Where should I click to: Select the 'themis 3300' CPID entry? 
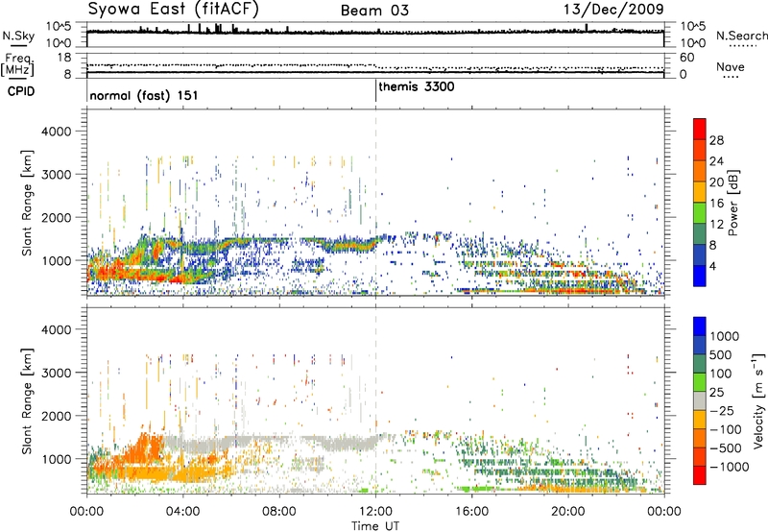pos(417,87)
